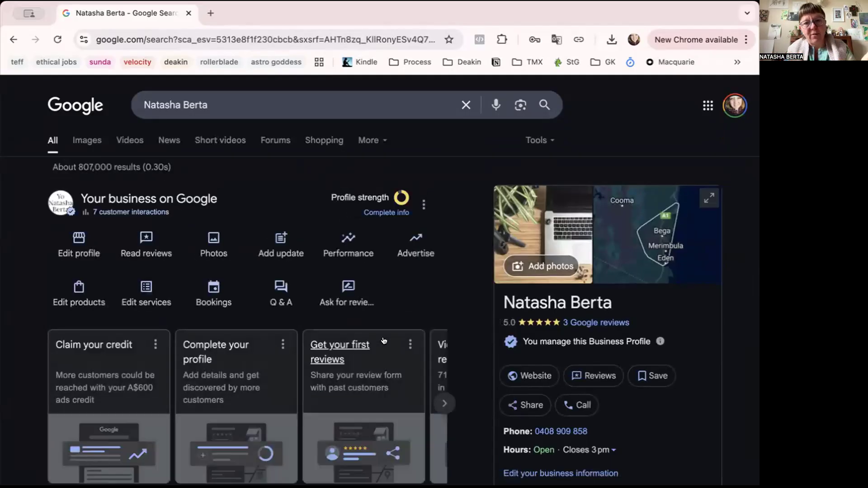Open the Bookings option
The height and width of the screenshot is (488, 868).
213,294
